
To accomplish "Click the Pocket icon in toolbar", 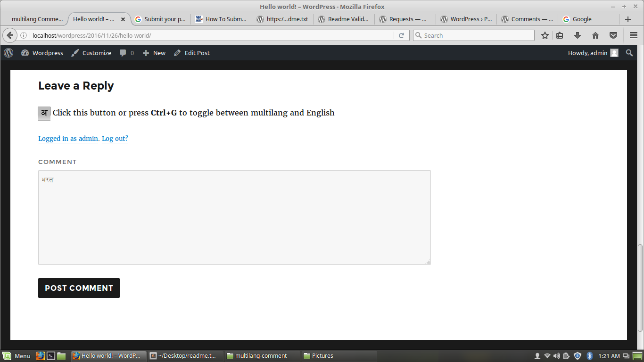I will (613, 35).
